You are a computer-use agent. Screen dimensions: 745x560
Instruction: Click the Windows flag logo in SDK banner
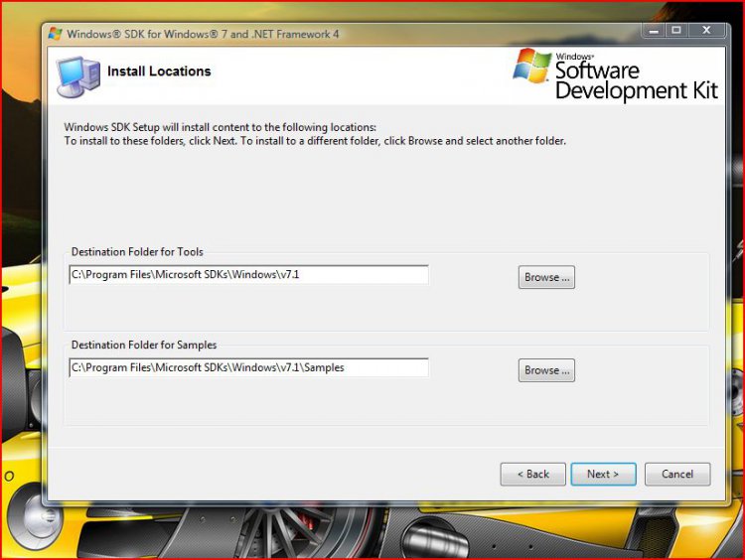pos(532,67)
